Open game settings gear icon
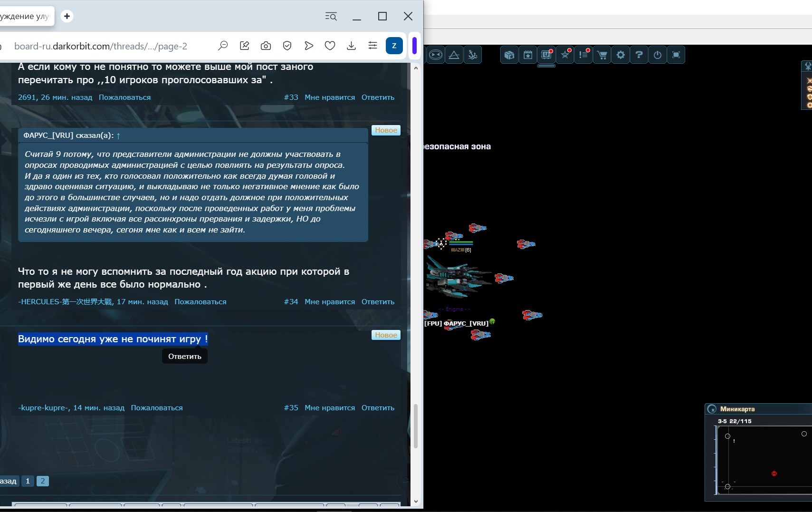This screenshot has width=812, height=512. pyautogui.click(x=621, y=55)
